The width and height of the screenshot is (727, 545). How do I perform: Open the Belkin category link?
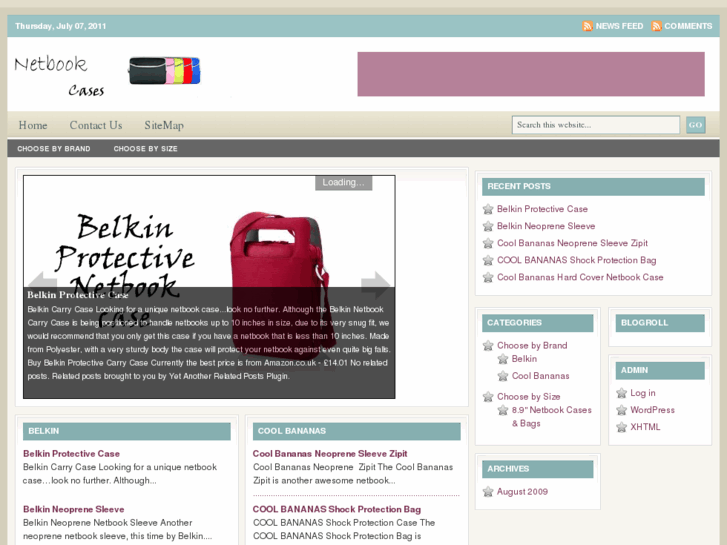point(524,359)
